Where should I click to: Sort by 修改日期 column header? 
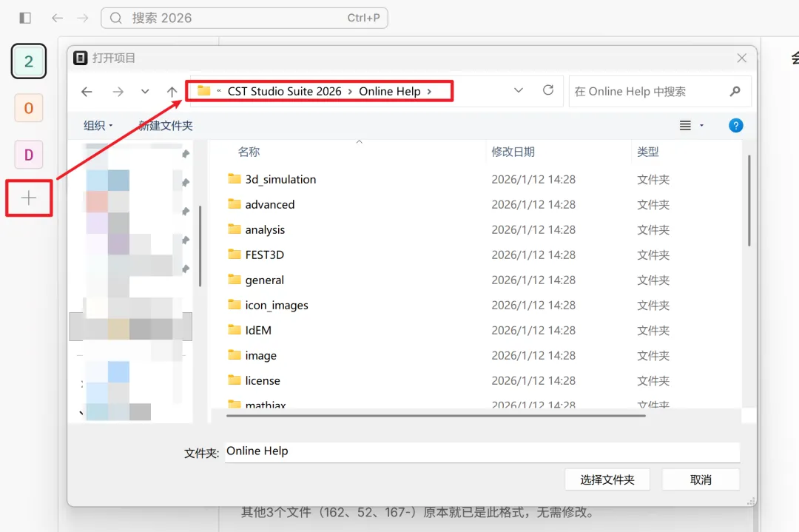click(513, 152)
